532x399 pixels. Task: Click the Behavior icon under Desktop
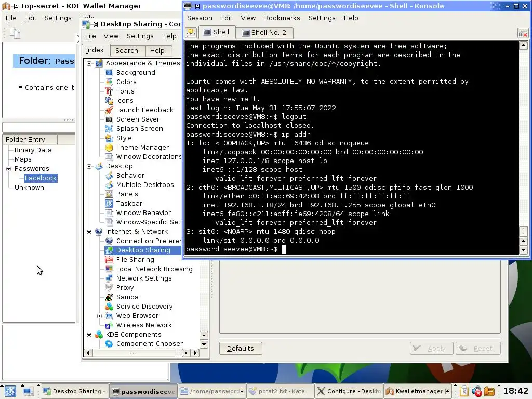point(109,176)
